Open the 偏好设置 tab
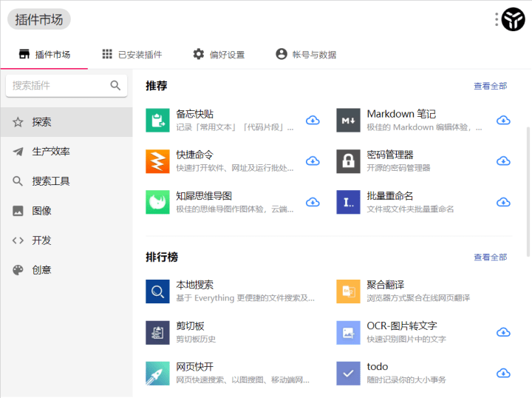 [x=219, y=54]
